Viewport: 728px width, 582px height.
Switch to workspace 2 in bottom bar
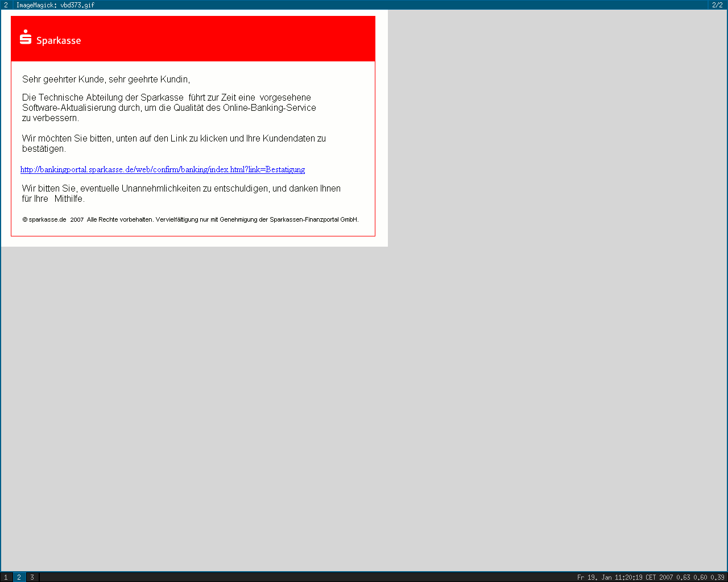(19, 577)
